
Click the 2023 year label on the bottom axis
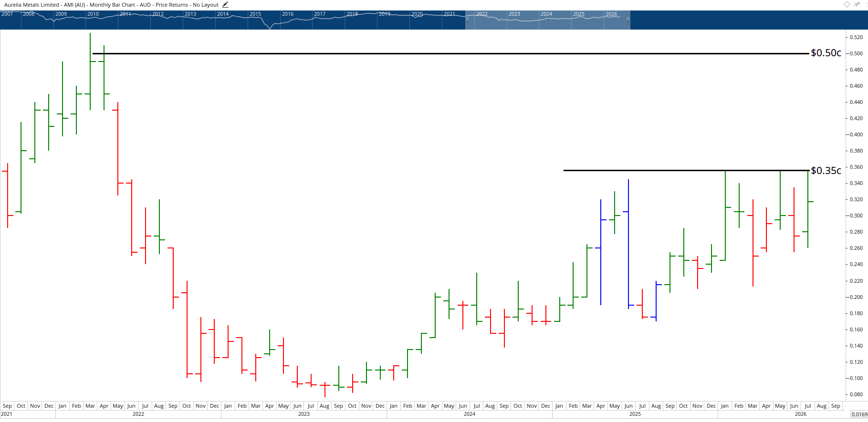pos(304,414)
